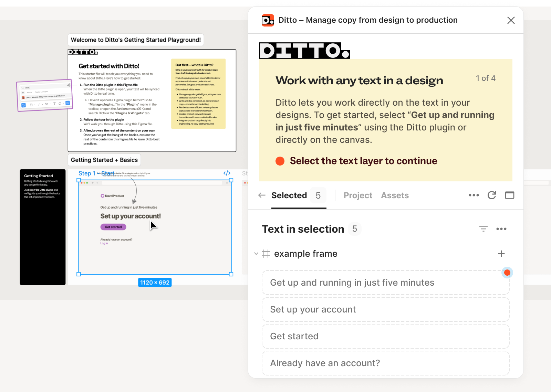Close the Ditto plugin window

(511, 20)
